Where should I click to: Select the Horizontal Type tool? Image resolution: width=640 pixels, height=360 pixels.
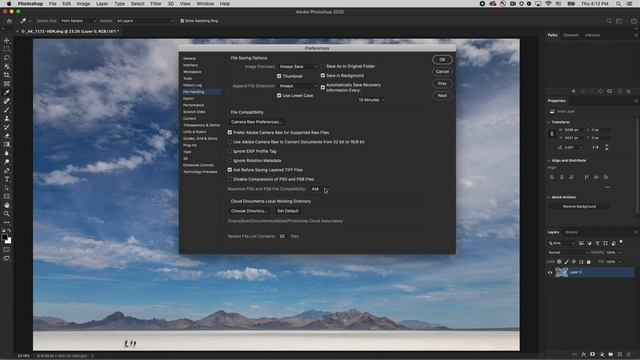[x=7, y=179]
